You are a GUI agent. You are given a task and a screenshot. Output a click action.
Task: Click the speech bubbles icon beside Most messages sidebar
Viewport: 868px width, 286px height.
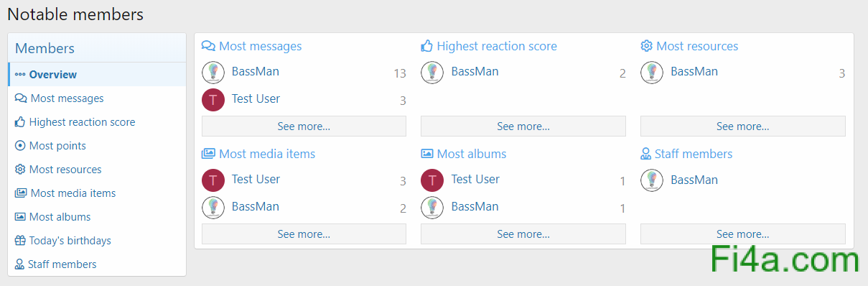[21, 98]
